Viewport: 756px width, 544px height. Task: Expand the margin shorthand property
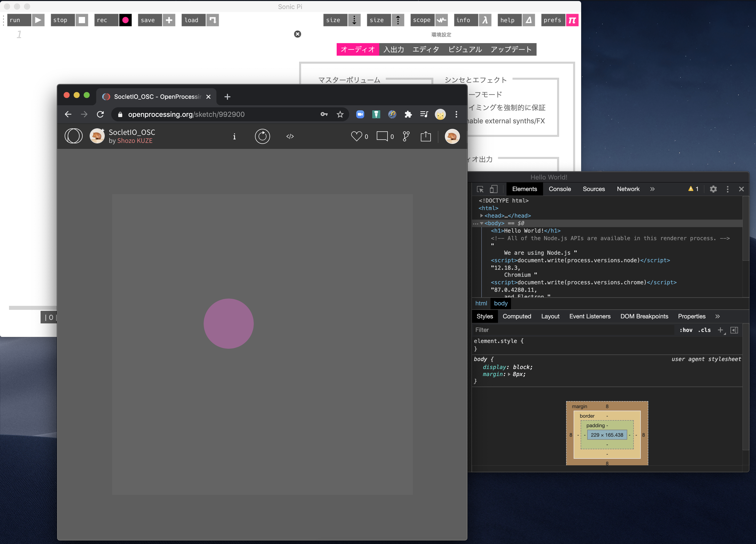(509, 374)
